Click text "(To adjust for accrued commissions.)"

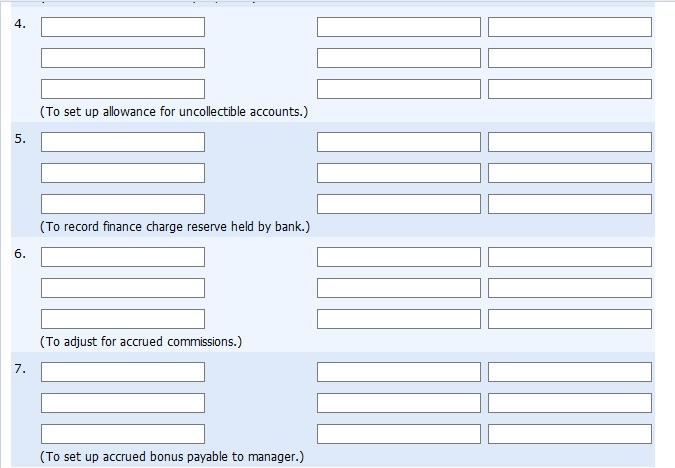[x=141, y=342]
